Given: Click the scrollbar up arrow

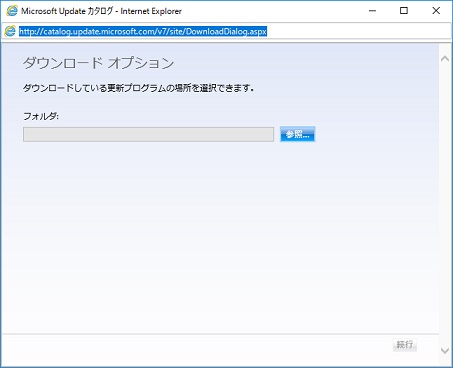Looking at the screenshot, I should point(445,59).
